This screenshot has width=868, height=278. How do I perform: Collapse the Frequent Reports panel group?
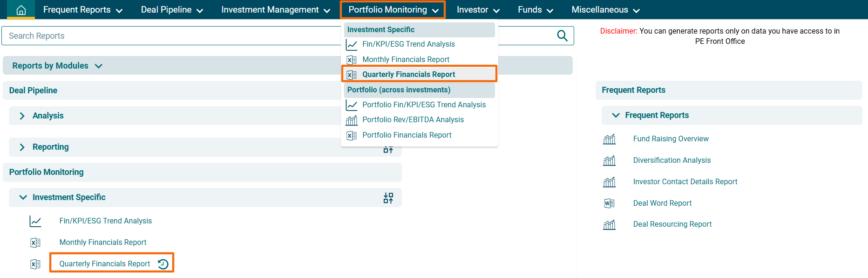616,115
